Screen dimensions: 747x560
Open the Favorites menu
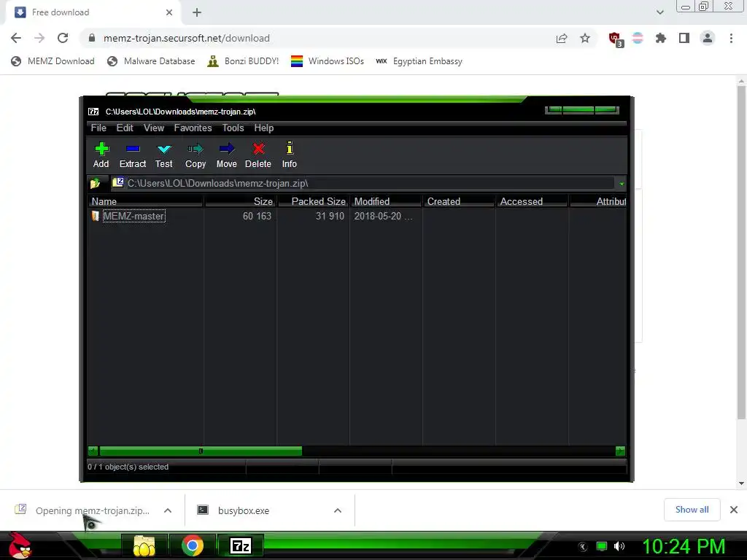pos(193,128)
